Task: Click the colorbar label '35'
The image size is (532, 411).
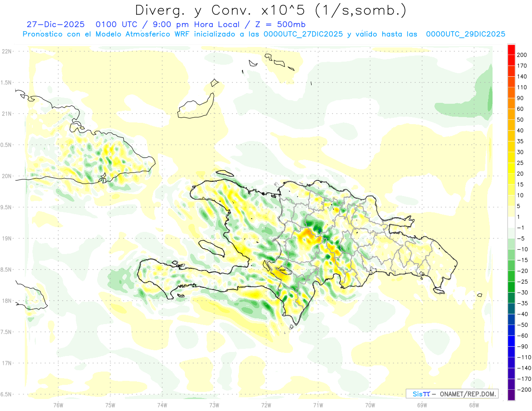Action: [520, 141]
